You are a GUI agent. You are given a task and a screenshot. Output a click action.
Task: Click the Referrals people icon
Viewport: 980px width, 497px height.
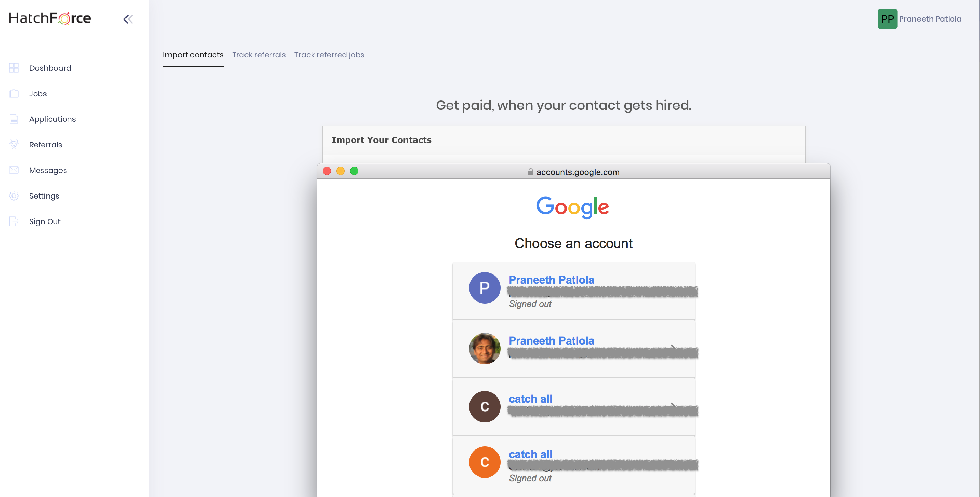[x=14, y=145]
